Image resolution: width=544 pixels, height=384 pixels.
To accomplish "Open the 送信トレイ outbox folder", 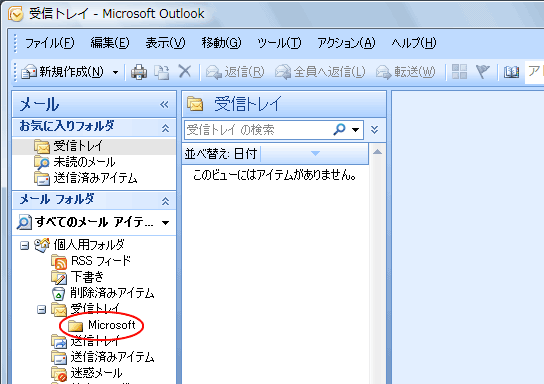I will click(95, 341).
